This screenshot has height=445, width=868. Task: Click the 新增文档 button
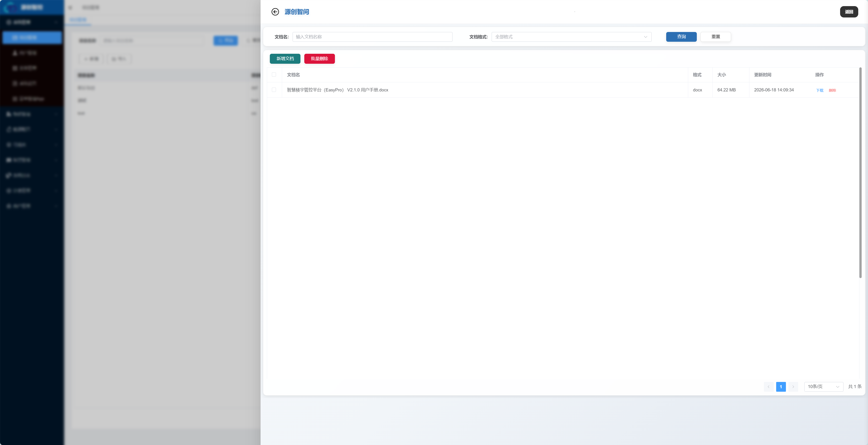click(x=285, y=59)
